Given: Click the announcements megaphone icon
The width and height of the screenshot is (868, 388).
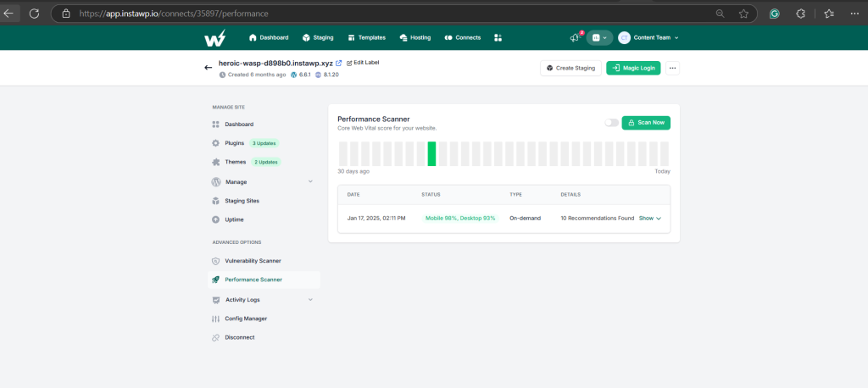Looking at the screenshot, I should [575, 37].
